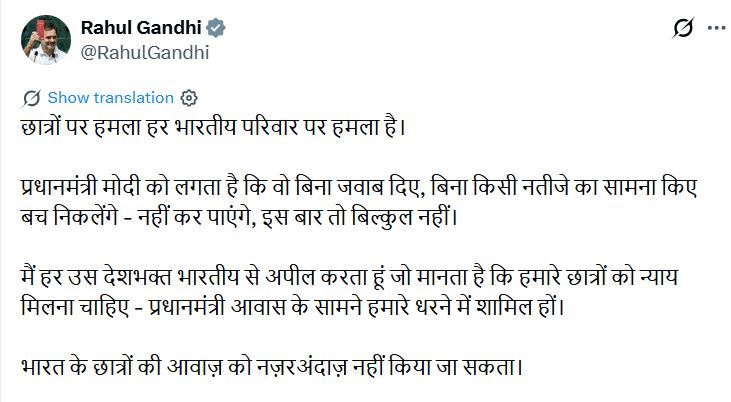This screenshot has width=731, height=402.
Task: Open Rahul Gandhi's profile picture
Action: (46, 40)
